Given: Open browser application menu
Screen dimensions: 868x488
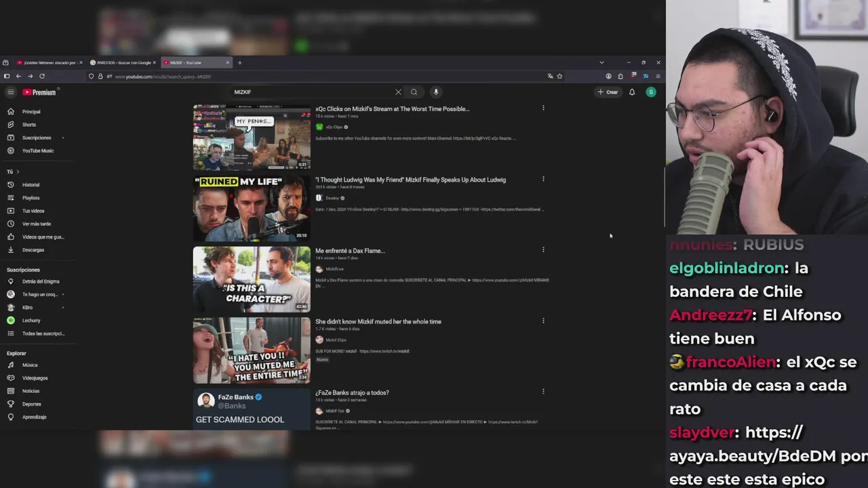Looking at the screenshot, I should tap(658, 76).
